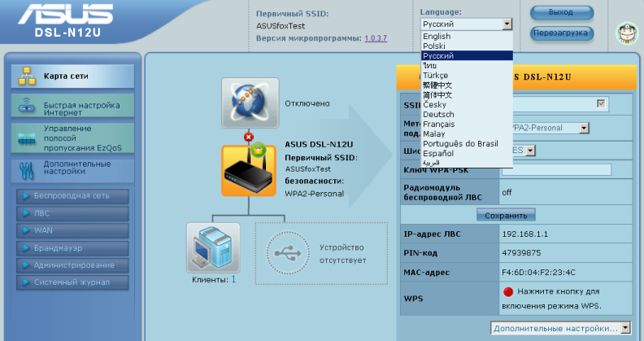Select English in the language list
The image size is (644, 341).
467,36
